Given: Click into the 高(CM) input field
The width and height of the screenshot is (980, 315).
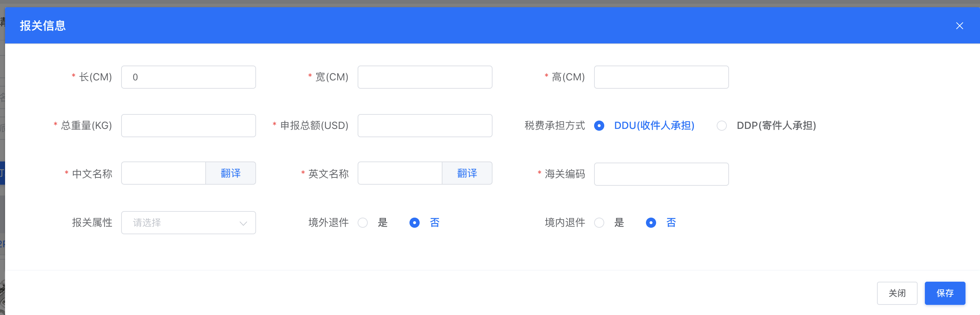Looking at the screenshot, I should (x=661, y=77).
